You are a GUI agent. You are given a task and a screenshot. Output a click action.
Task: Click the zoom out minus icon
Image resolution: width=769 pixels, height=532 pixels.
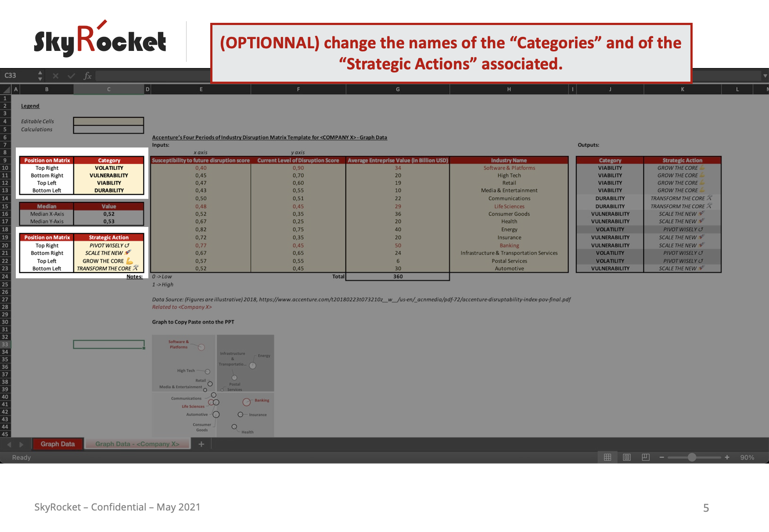pos(662,457)
